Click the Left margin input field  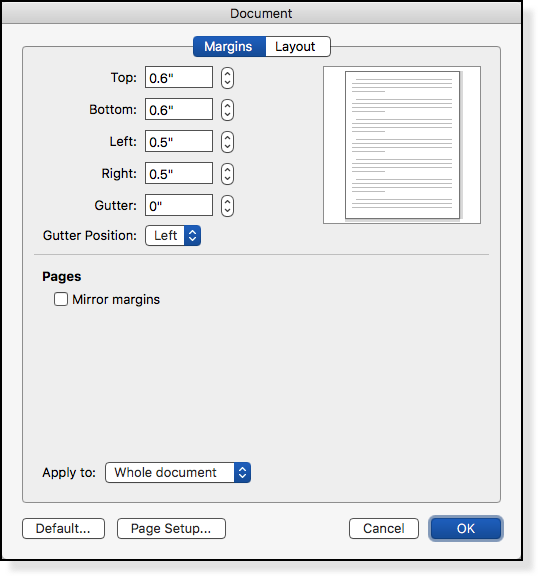(x=179, y=141)
